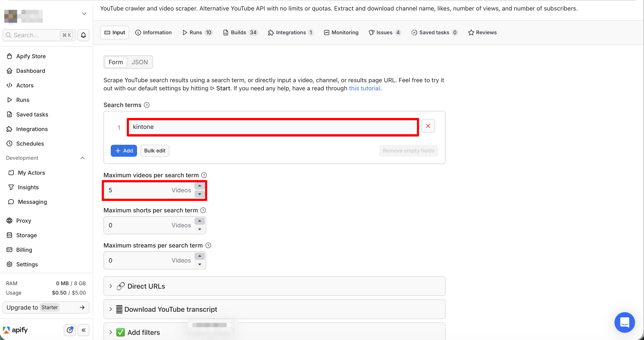This screenshot has height=340, width=644.
Task: Focus the sidebar Search field
Action: [39, 35]
